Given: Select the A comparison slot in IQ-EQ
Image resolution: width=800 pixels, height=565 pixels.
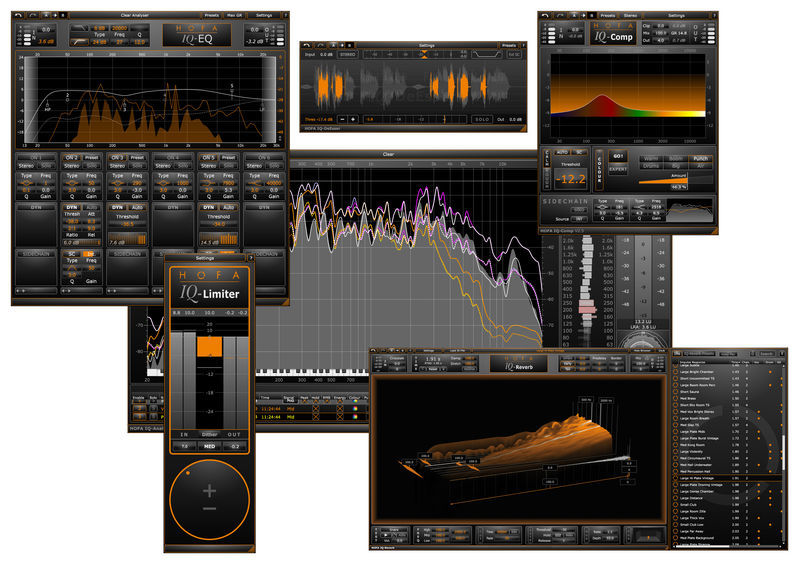Looking at the screenshot, I should [x=46, y=15].
